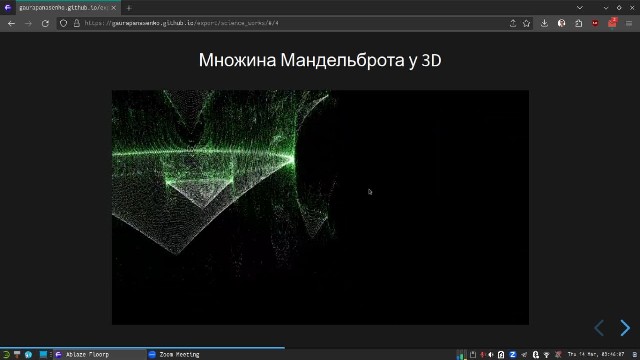Open the clipboard manager tray icon
This screenshot has height=360, width=640.
pos(473,355)
